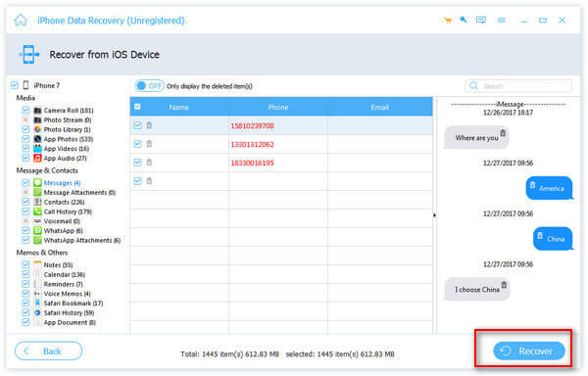This screenshot has height=376, width=588.
Task: Click trash icon in 18330016195 row
Action: click(149, 163)
